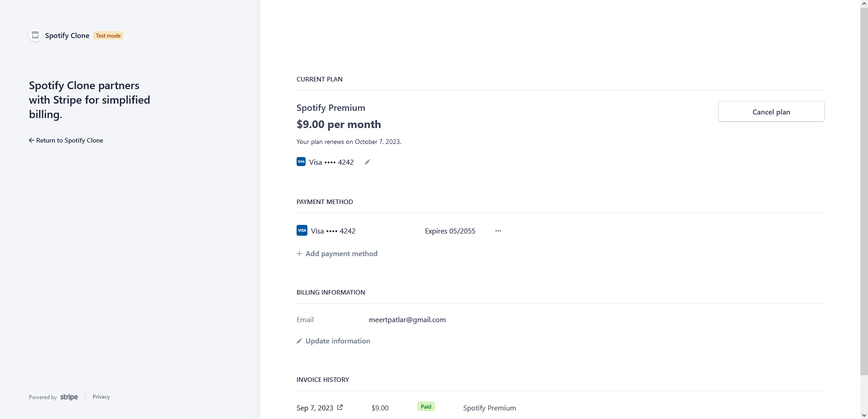Click the external link icon beside Sep 7, 2023
The width and height of the screenshot is (868, 419).
point(340,407)
